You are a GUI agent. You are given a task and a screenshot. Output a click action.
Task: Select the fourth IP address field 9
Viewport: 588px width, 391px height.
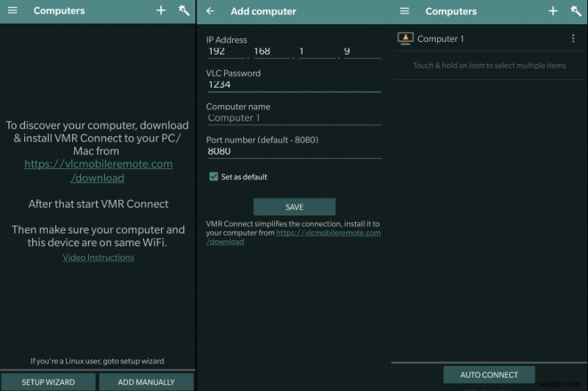click(362, 51)
